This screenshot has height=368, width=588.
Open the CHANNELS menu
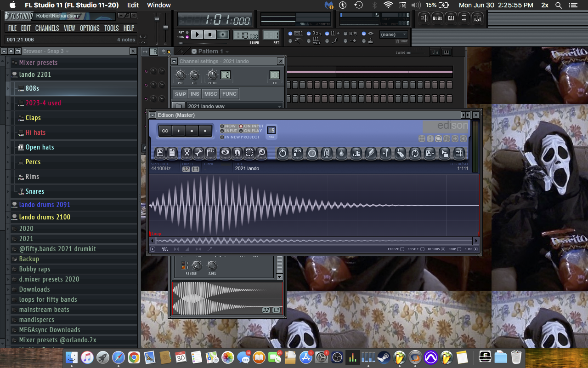pyautogui.click(x=47, y=28)
